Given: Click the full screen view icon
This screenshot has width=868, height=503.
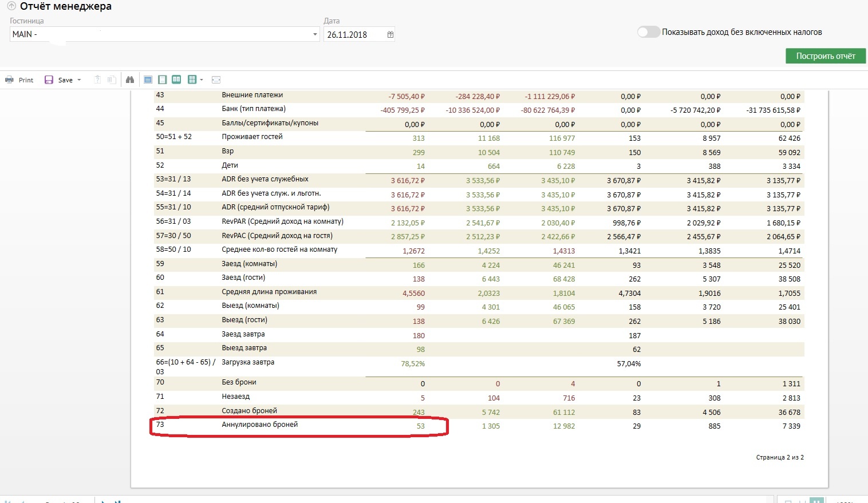Looking at the screenshot, I should pyautogui.click(x=216, y=80).
